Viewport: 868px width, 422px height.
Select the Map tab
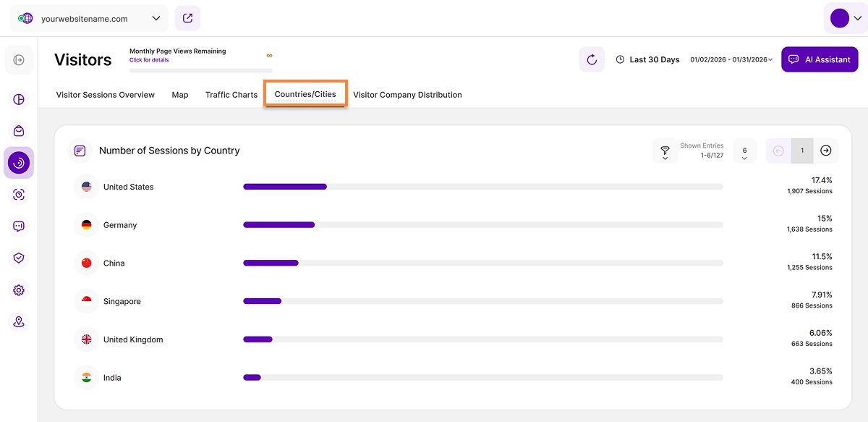click(x=180, y=95)
